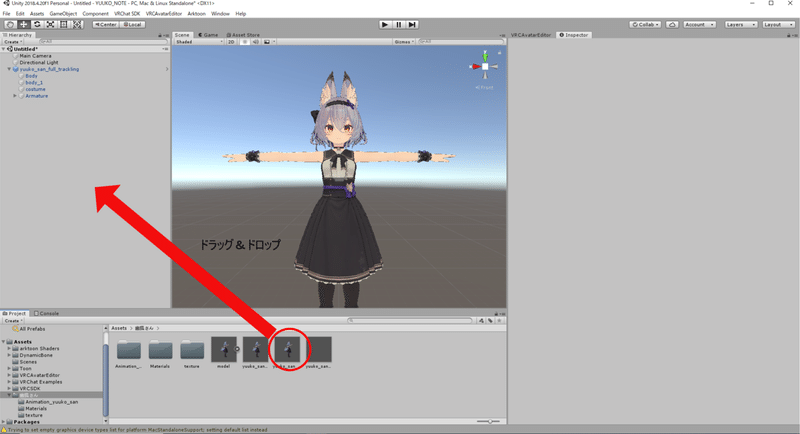800x434 pixels.
Task: Open the Layers dropdown
Action: click(x=740, y=24)
